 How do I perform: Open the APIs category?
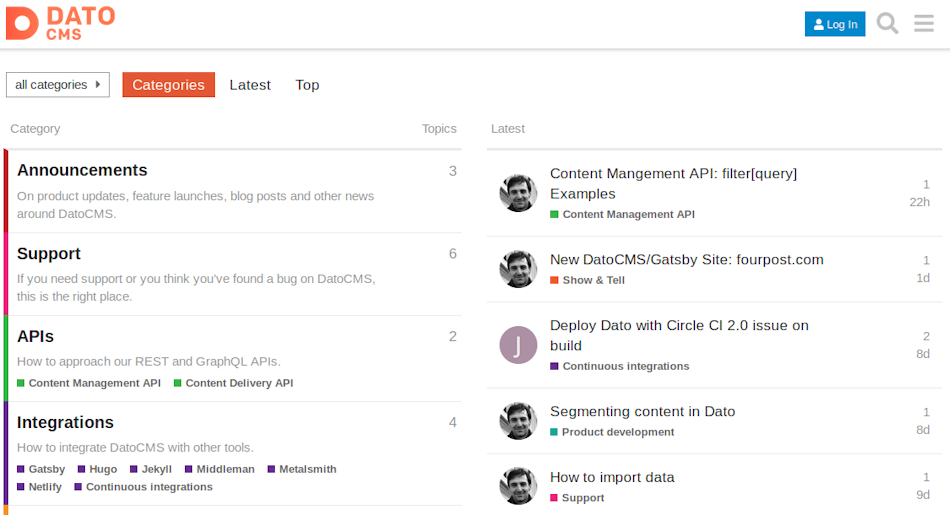(35, 336)
